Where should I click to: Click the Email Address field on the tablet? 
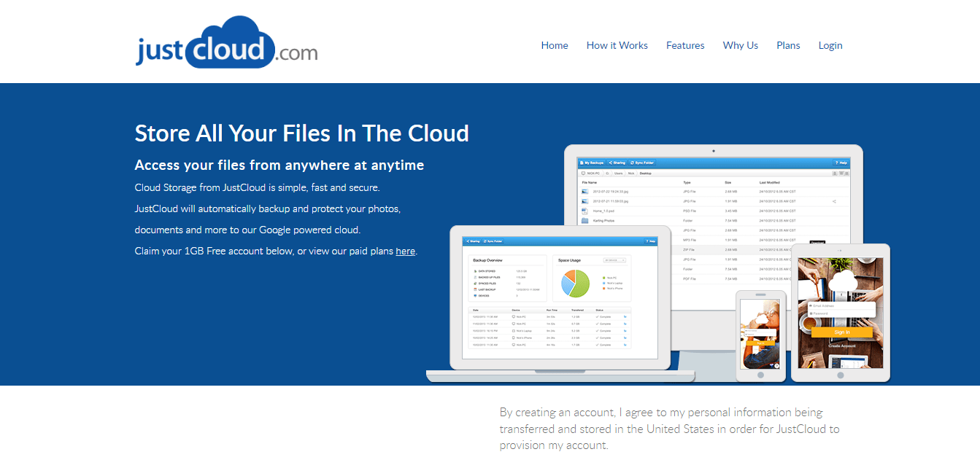841,305
